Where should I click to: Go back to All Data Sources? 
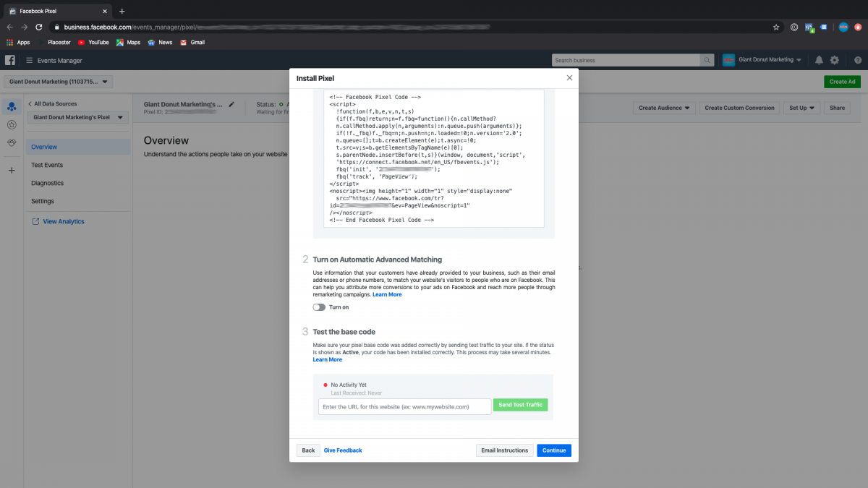(x=52, y=104)
